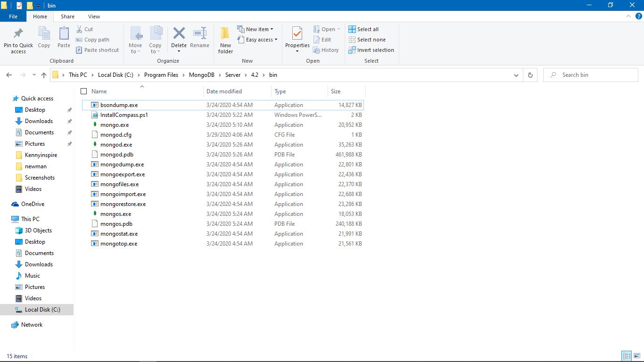Click the Back navigation arrow
644x362 pixels.
(x=9, y=75)
